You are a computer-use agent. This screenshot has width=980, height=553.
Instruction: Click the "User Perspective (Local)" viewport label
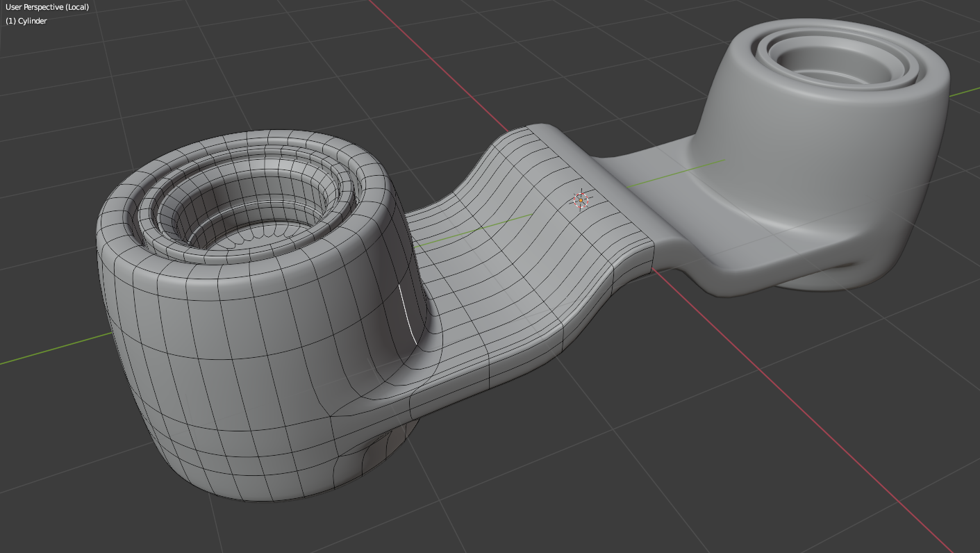click(47, 7)
